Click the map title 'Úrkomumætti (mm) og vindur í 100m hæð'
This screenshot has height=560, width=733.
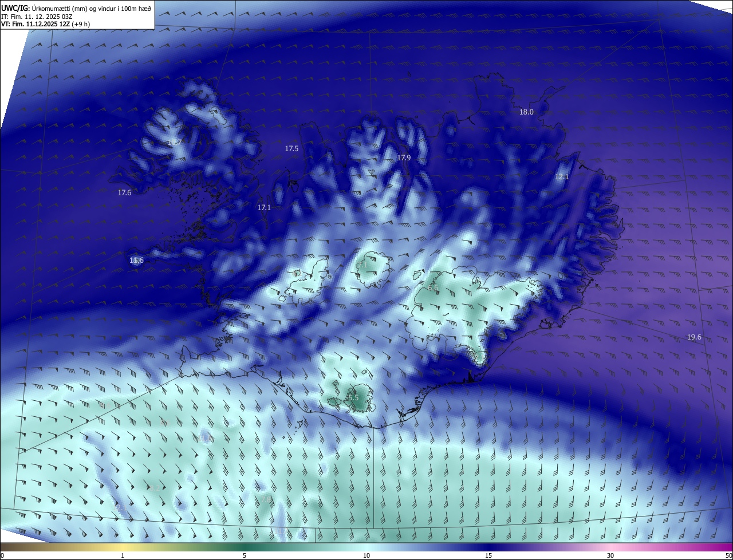[x=92, y=8]
